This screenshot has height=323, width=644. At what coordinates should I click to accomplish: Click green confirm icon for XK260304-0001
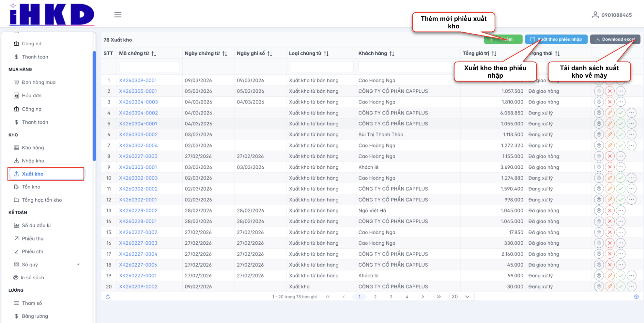(x=621, y=124)
